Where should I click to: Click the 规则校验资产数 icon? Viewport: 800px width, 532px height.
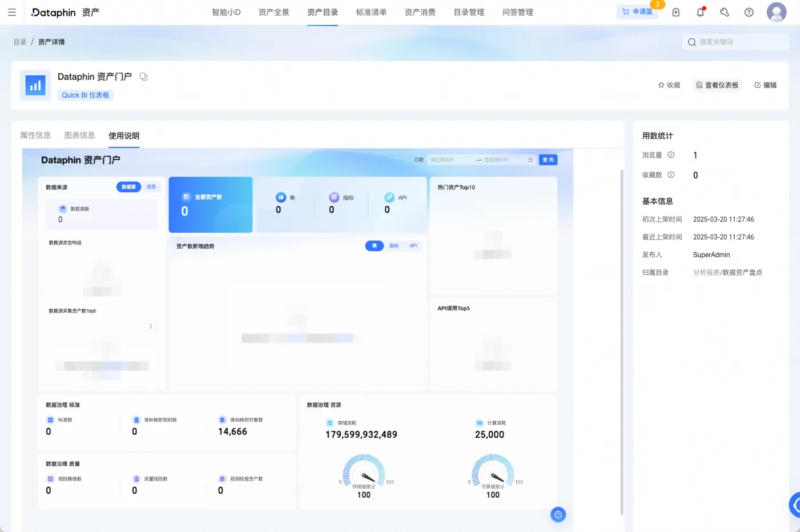click(222, 479)
